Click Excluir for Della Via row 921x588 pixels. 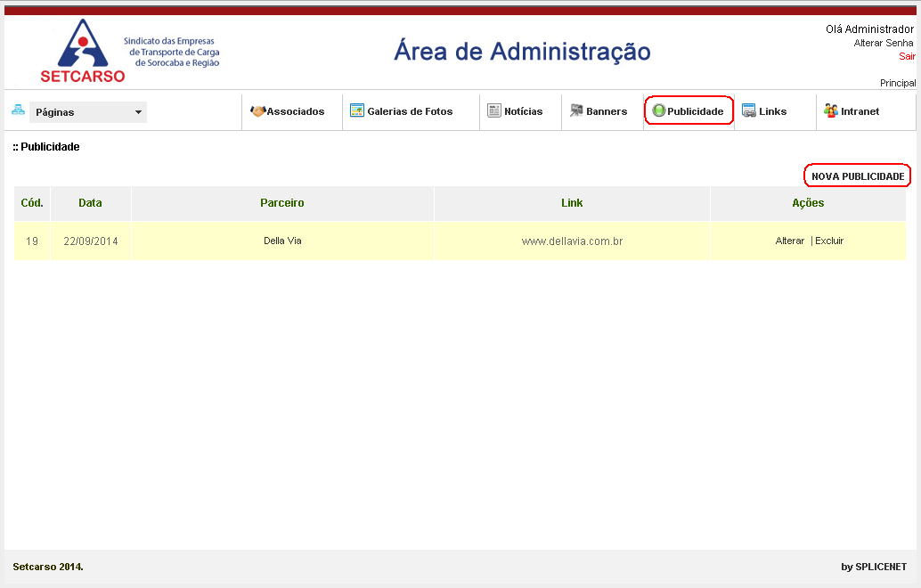pos(829,241)
